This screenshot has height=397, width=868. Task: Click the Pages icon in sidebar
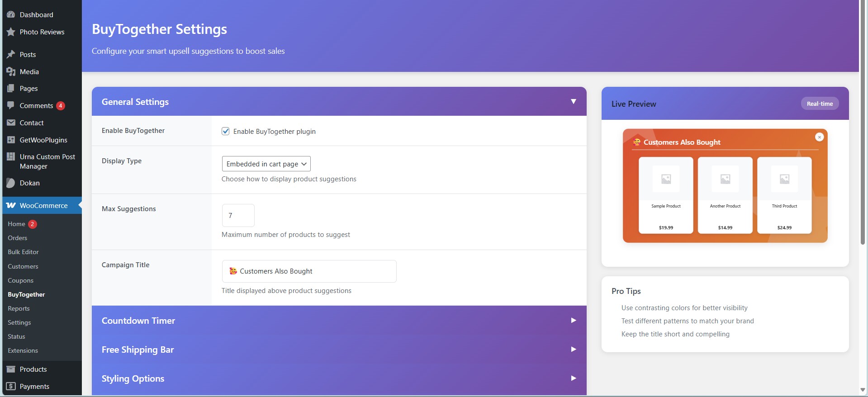[x=11, y=89]
